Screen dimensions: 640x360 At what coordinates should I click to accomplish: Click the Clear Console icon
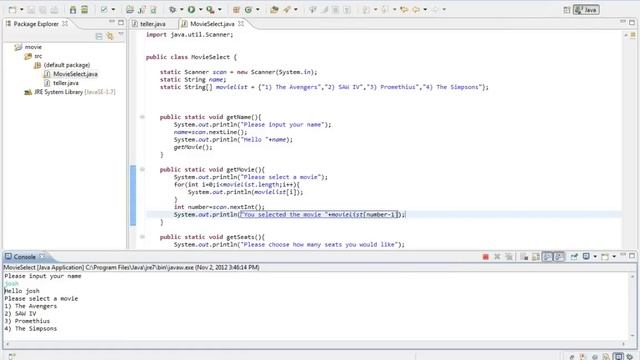(524, 257)
